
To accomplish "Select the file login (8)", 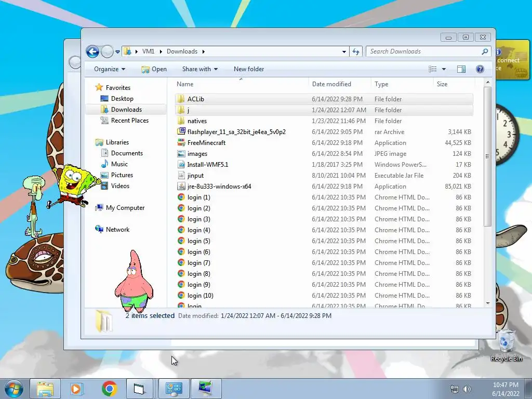I will [198, 273].
